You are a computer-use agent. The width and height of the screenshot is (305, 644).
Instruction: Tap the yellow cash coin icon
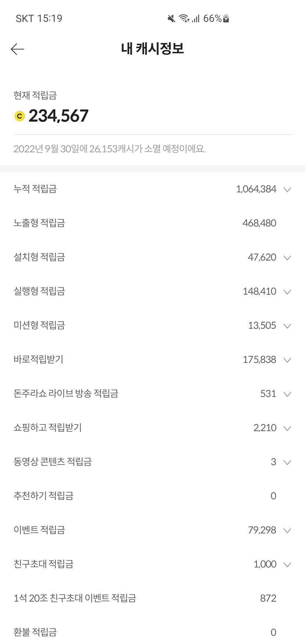tap(19, 116)
